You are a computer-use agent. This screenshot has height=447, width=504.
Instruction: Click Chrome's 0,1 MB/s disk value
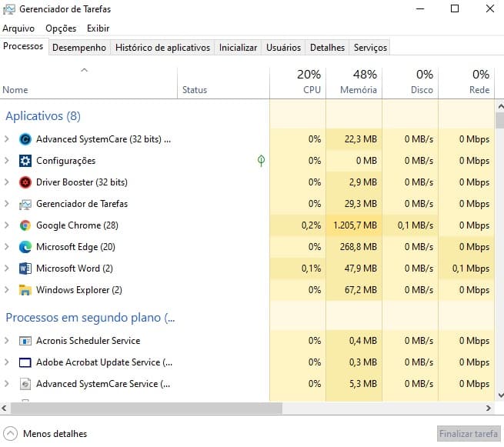(416, 225)
